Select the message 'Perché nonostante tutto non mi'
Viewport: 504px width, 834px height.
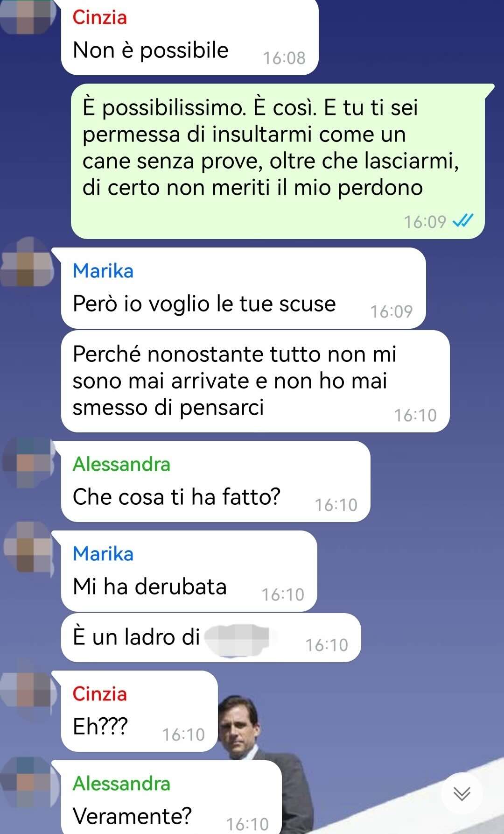[255, 381]
